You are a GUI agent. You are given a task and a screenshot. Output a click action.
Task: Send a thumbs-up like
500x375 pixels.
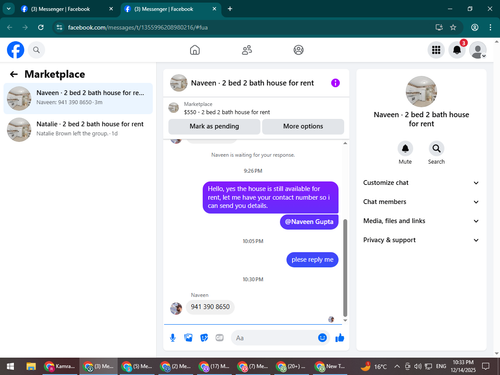340,338
